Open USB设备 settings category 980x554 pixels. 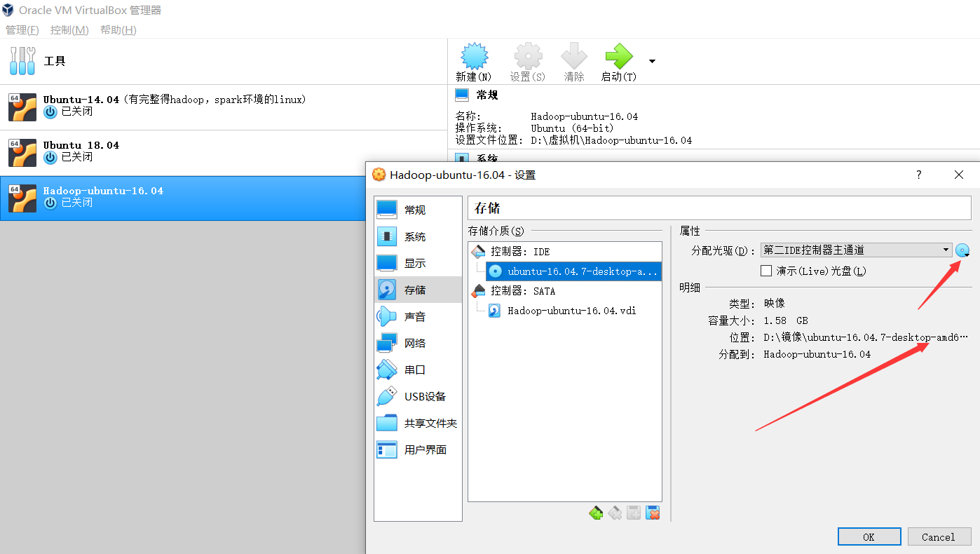tap(418, 396)
